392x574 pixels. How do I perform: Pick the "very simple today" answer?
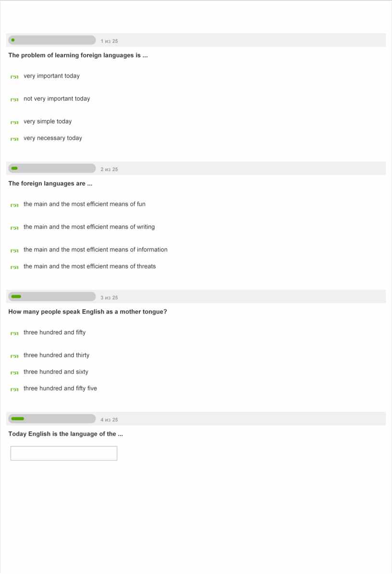[14, 122]
